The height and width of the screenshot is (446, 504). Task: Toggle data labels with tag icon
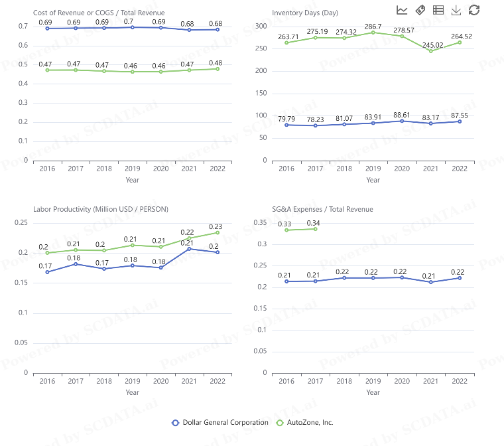click(420, 10)
